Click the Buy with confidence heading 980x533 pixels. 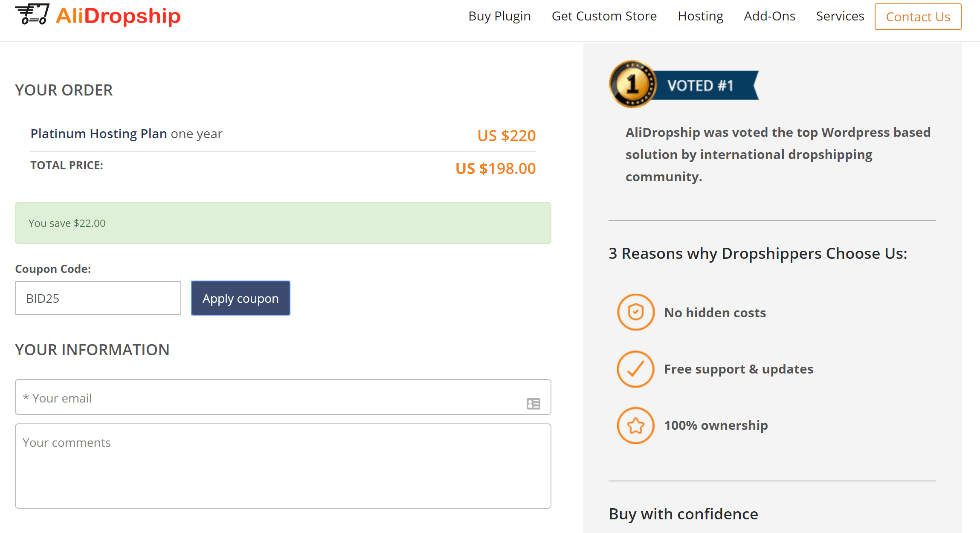click(683, 514)
